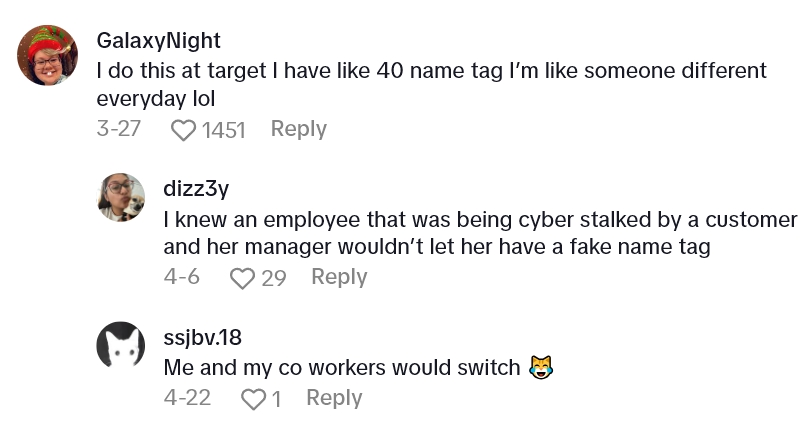Click the 3-27 comment date

coord(118,129)
